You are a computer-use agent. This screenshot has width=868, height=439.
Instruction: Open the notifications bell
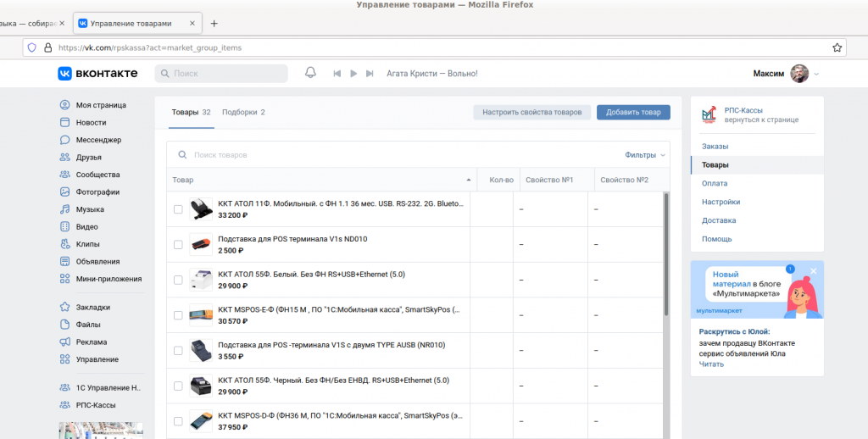310,73
